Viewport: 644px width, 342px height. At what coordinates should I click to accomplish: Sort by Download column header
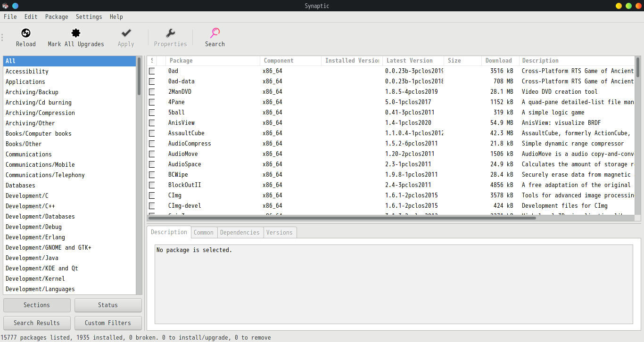pyautogui.click(x=500, y=61)
